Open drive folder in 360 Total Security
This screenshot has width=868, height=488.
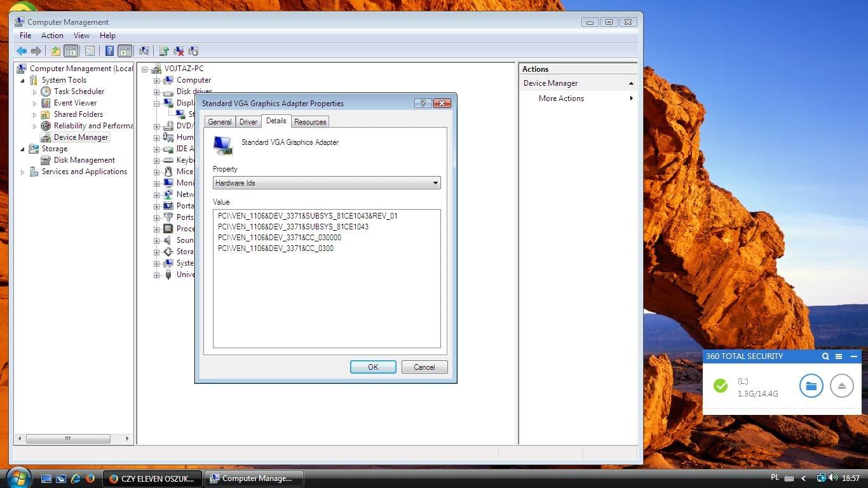coord(811,386)
